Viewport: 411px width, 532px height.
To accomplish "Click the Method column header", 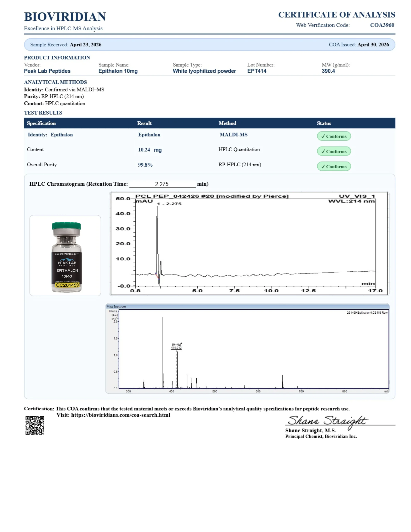I will 227,123.
